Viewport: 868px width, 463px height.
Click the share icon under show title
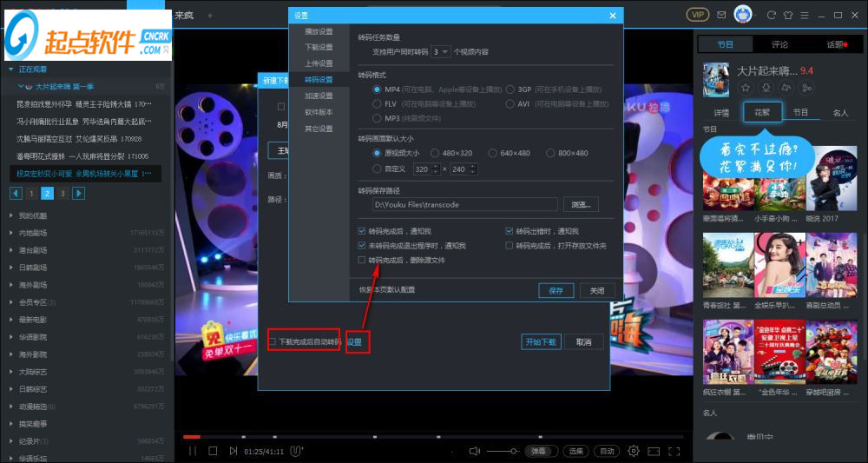[807, 88]
